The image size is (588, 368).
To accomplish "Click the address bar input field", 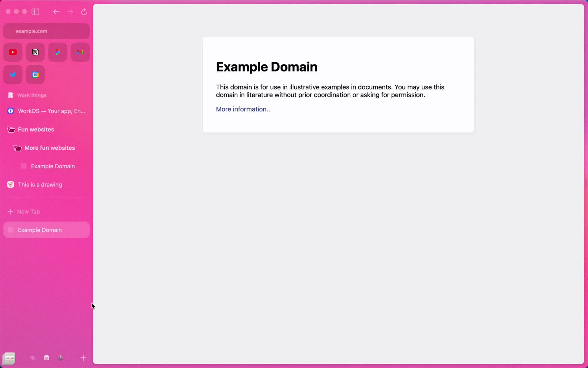I will click(47, 31).
